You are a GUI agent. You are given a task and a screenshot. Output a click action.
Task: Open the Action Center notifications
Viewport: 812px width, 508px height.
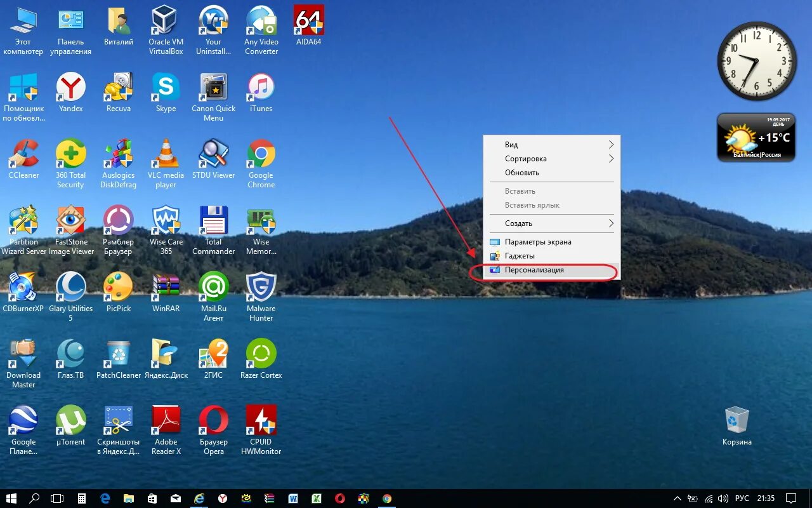tap(790, 499)
